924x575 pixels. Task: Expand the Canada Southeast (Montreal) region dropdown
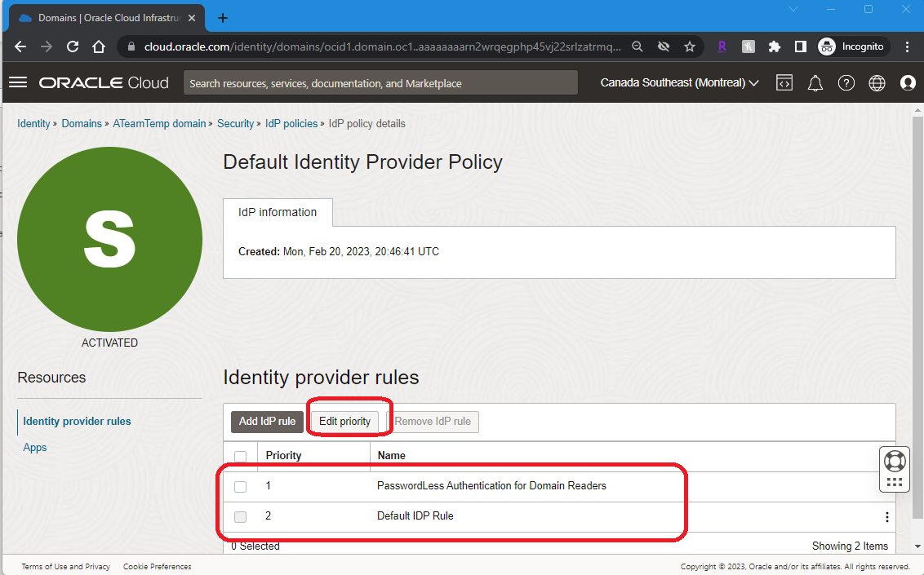click(679, 82)
